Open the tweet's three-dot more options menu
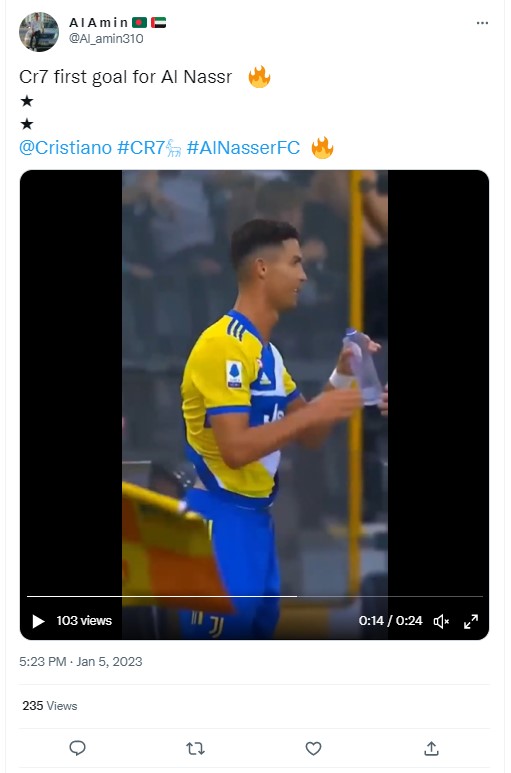 (482, 23)
